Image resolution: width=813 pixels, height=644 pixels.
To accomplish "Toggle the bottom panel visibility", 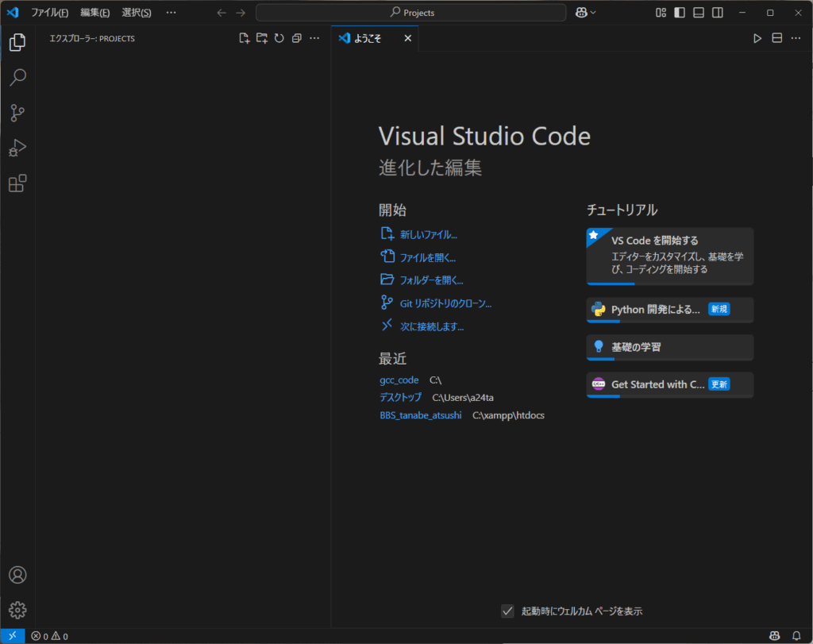I will tap(699, 13).
